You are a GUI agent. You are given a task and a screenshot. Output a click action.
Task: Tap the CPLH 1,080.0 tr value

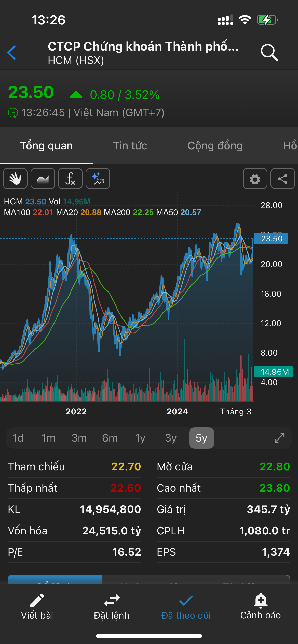point(265,531)
